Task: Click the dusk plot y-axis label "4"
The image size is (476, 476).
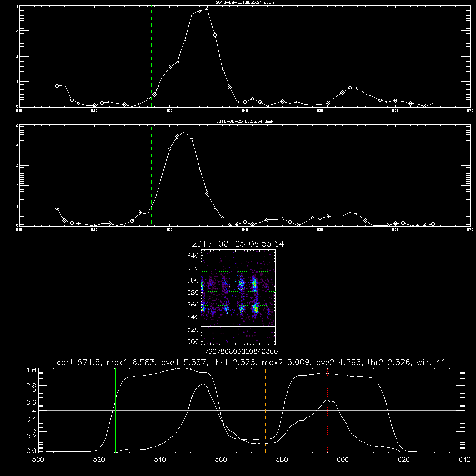Action: tap(17, 145)
